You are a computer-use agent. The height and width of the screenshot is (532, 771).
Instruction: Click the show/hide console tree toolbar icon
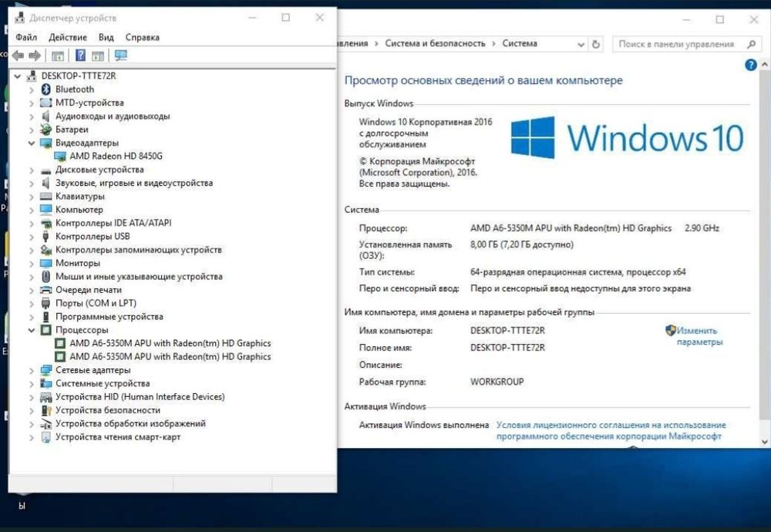point(58,56)
